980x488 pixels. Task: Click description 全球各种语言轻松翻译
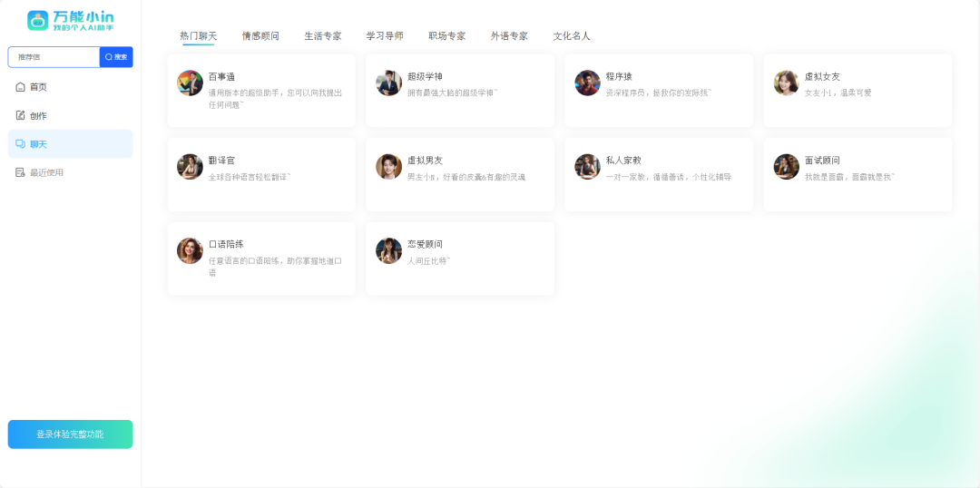pyautogui.click(x=250, y=177)
